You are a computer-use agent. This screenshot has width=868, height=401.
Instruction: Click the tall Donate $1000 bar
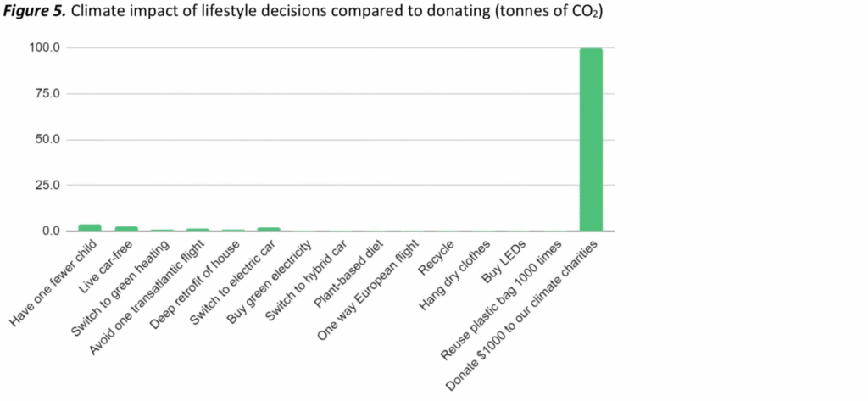click(591, 140)
